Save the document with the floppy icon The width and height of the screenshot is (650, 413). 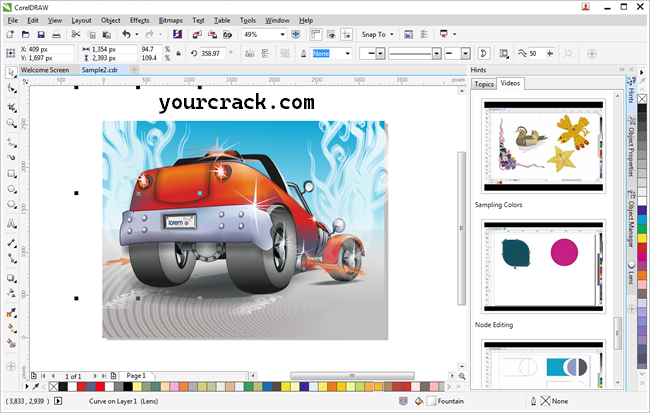click(x=41, y=34)
